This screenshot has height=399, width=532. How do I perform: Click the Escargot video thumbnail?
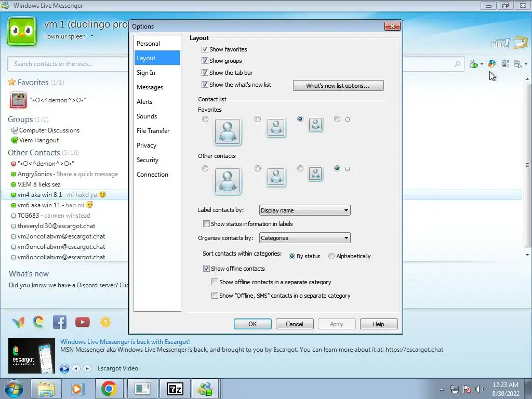click(32, 355)
